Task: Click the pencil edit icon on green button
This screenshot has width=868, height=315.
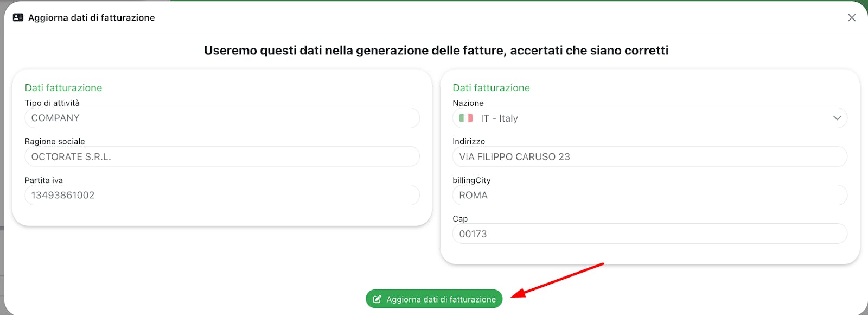Action: [x=377, y=299]
